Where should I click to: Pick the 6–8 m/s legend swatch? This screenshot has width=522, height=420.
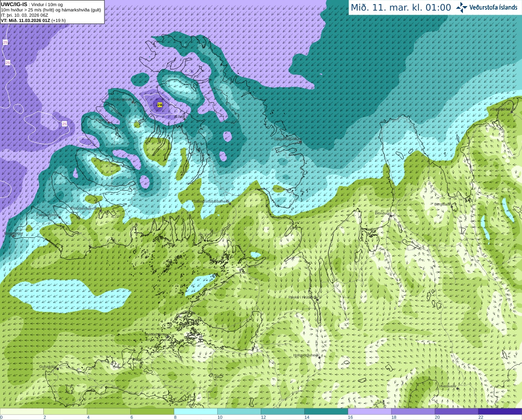(152, 411)
